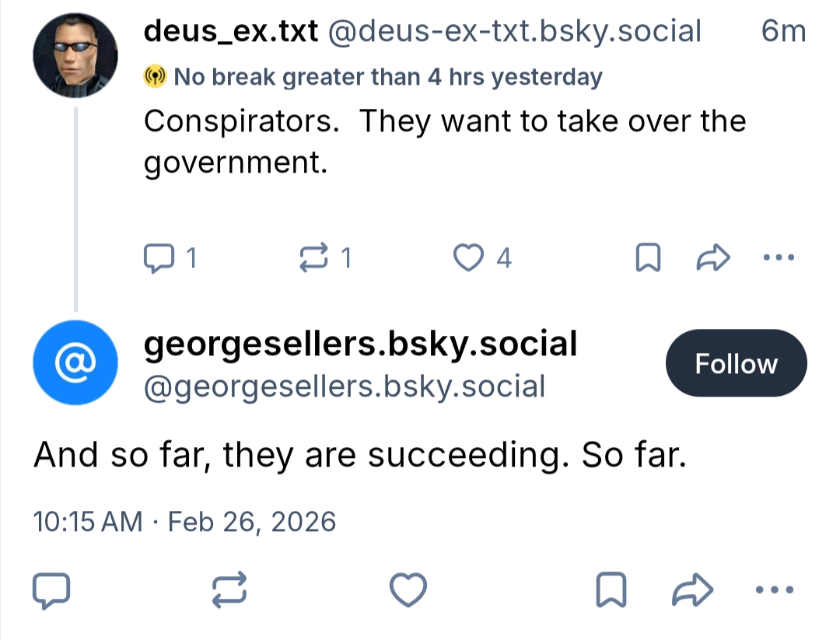The height and width of the screenshot is (640, 840).
Task: Reply to georgesellers' post
Action: [x=52, y=590]
